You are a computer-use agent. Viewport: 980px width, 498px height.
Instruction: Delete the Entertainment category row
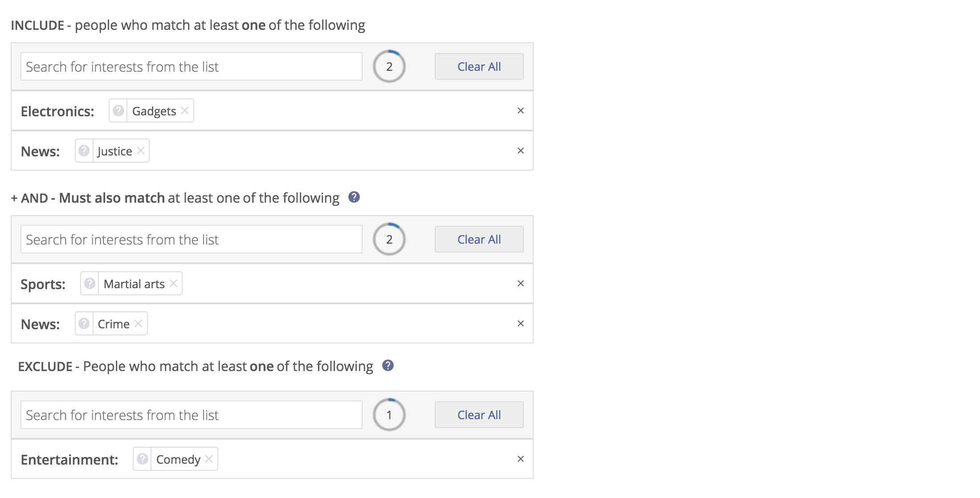tap(520, 459)
